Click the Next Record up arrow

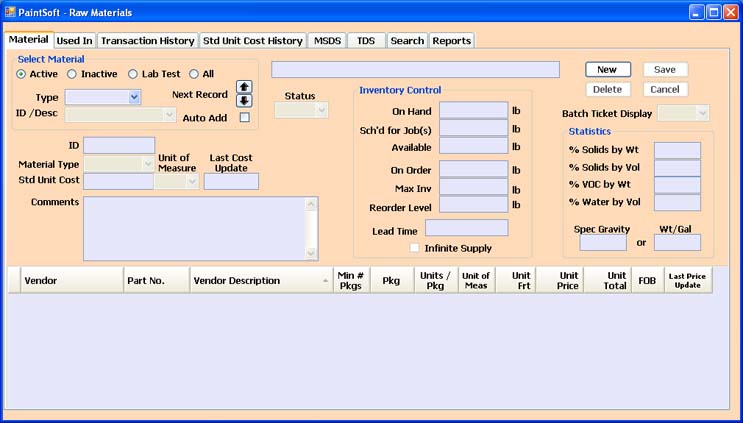click(244, 87)
